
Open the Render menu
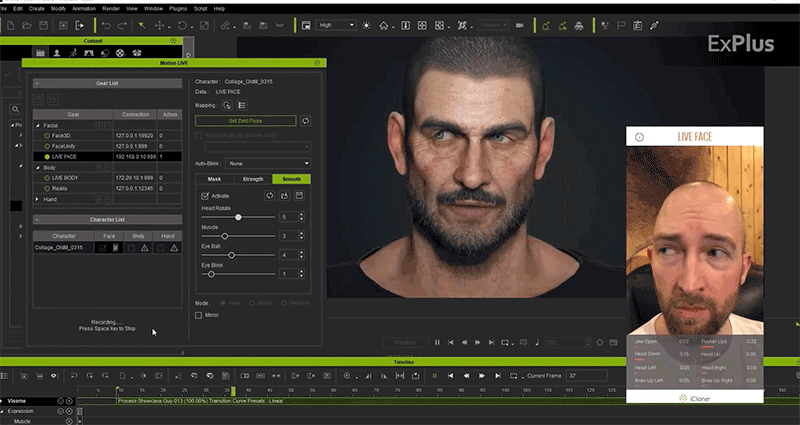coord(111,9)
